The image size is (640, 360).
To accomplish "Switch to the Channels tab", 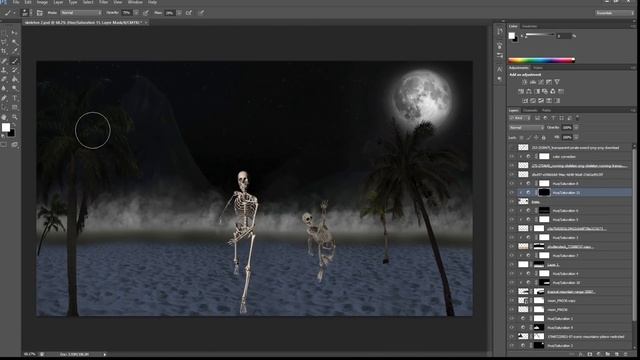I will [530, 110].
